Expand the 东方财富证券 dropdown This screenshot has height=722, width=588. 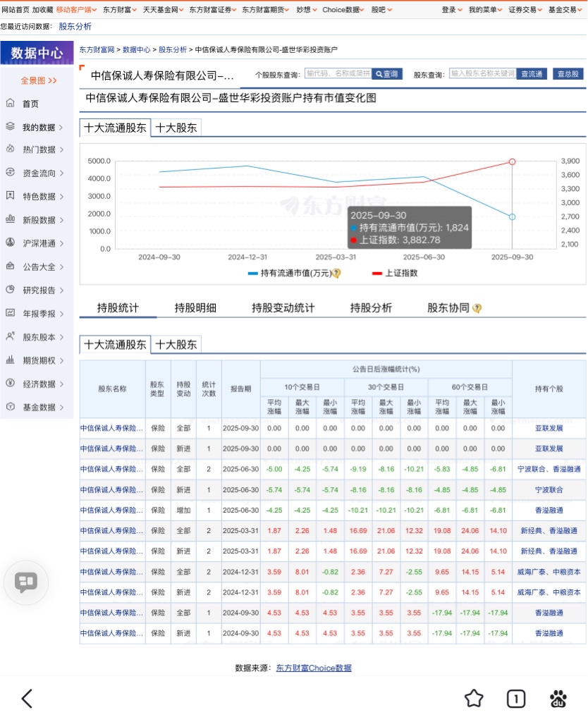point(213,9)
